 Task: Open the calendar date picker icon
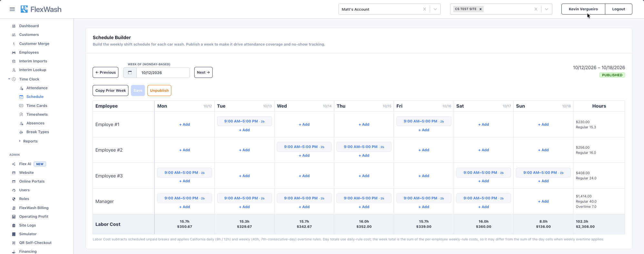[x=130, y=73]
